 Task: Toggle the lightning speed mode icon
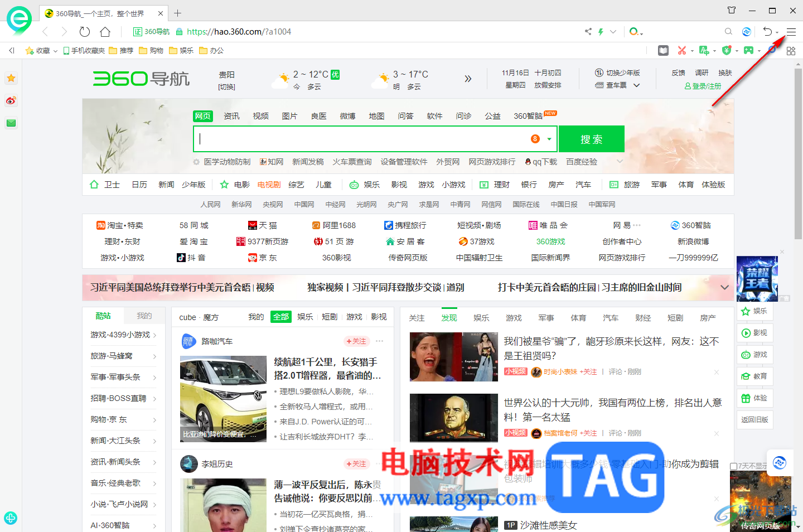point(600,32)
